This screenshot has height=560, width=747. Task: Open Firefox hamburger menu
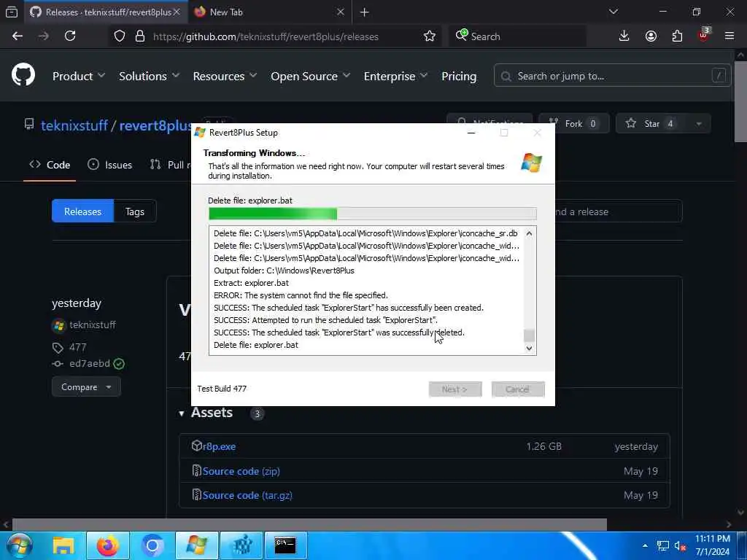pos(729,36)
